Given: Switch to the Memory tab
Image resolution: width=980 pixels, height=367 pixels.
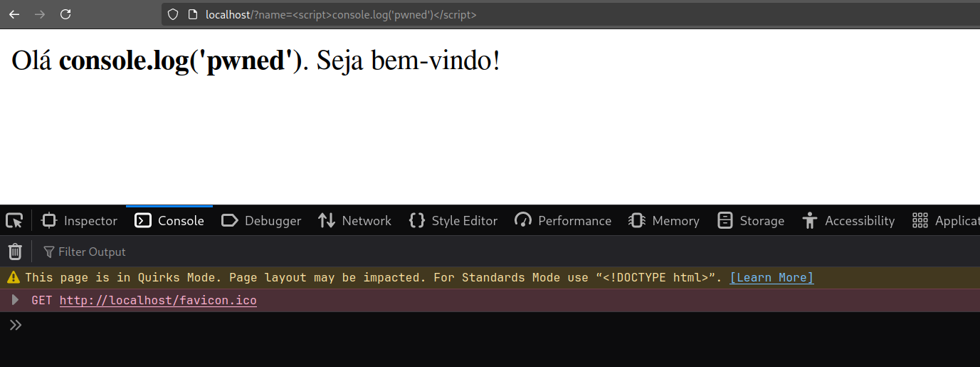Looking at the screenshot, I should pos(664,221).
